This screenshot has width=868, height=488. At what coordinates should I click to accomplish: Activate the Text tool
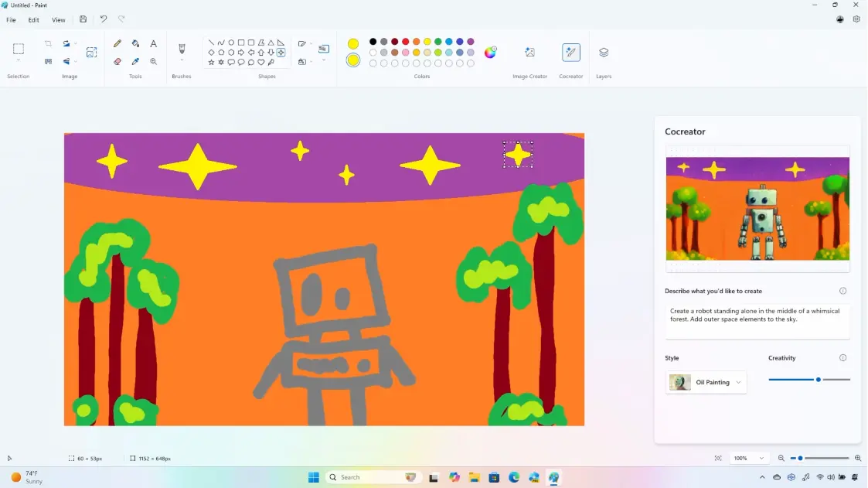click(153, 44)
